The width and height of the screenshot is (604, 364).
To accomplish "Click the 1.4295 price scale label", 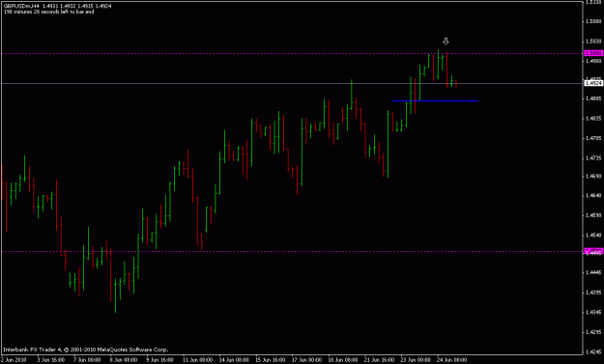I will (x=593, y=332).
